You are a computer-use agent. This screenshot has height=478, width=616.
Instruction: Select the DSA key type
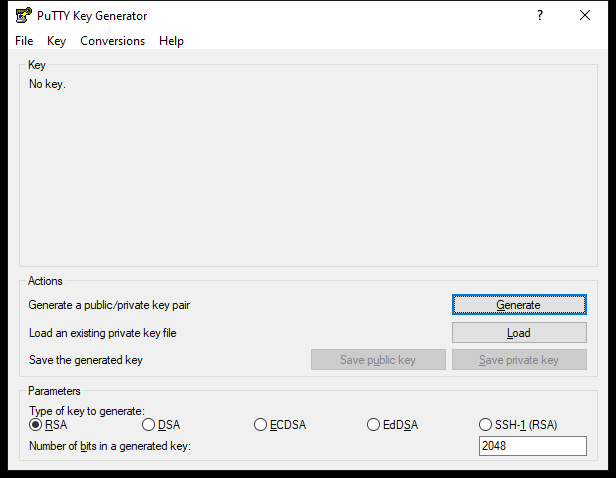[161, 425]
